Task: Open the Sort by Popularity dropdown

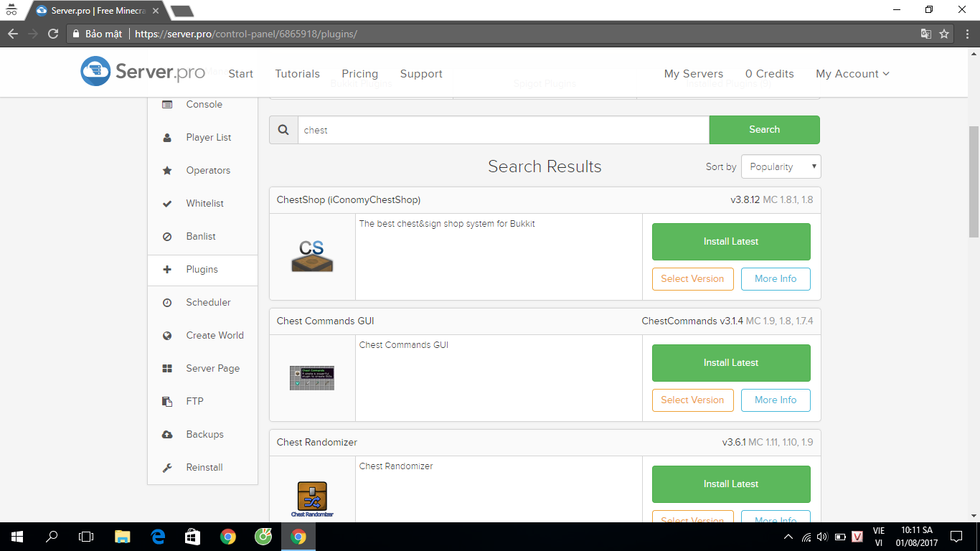Action: tap(781, 166)
